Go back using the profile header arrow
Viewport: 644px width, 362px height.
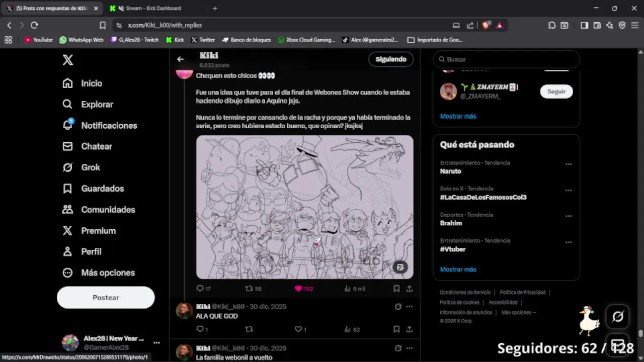coord(181,59)
